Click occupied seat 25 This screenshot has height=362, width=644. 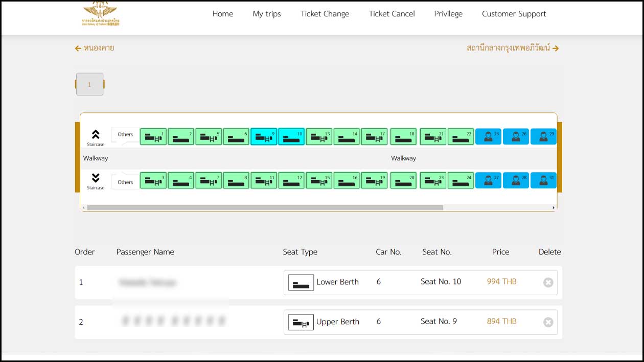click(488, 137)
